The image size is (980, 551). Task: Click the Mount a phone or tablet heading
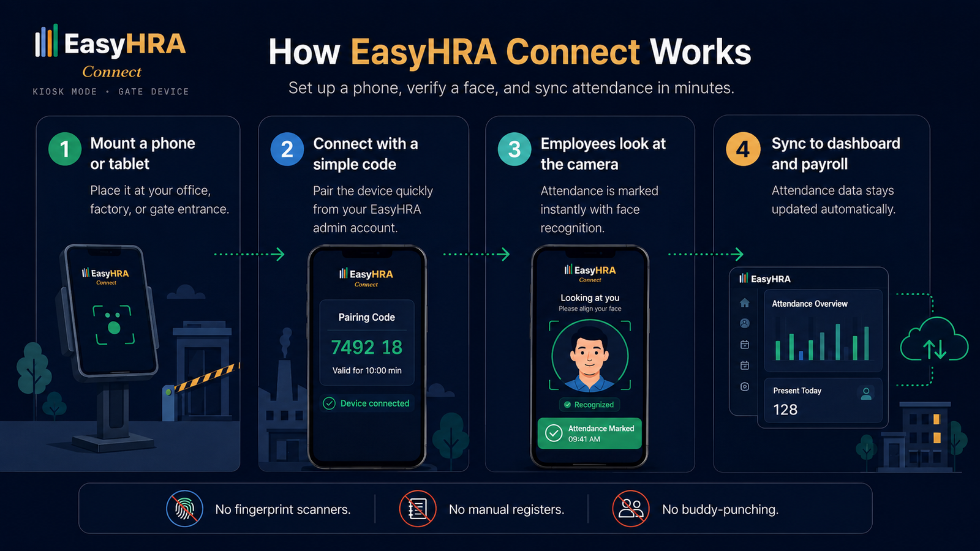tap(143, 153)
